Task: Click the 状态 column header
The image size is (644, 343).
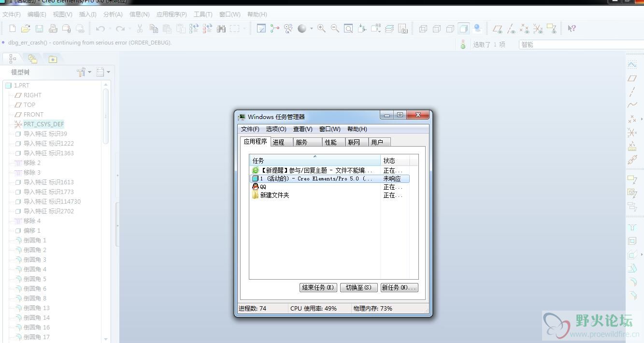Action: tap(395, 161)
